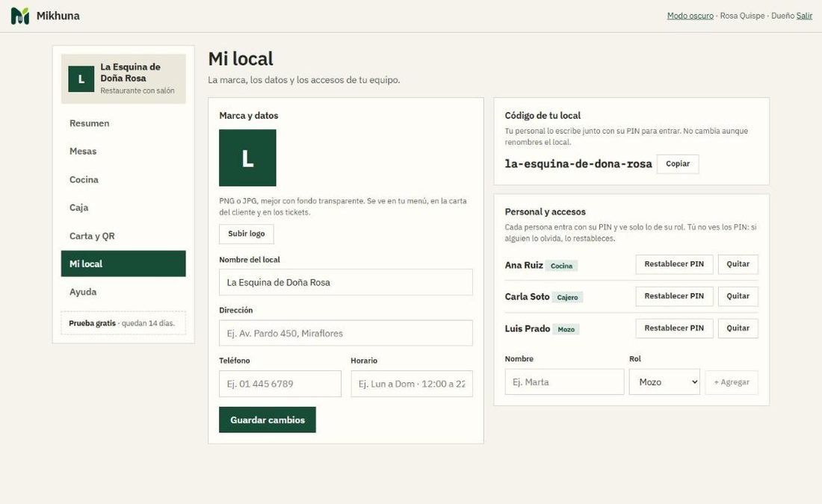Click the Ana Ruiz name
This screenshot has width=822, height=504.
[x=524, y=265]
